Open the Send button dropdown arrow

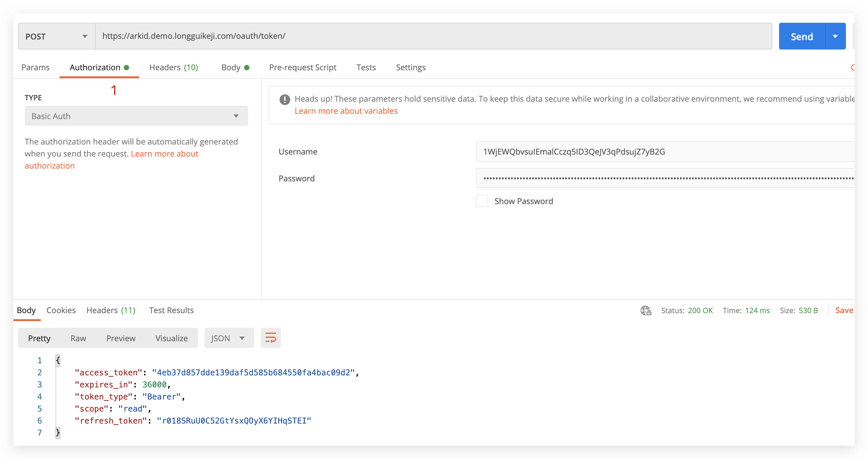click(x=835, y=36)
